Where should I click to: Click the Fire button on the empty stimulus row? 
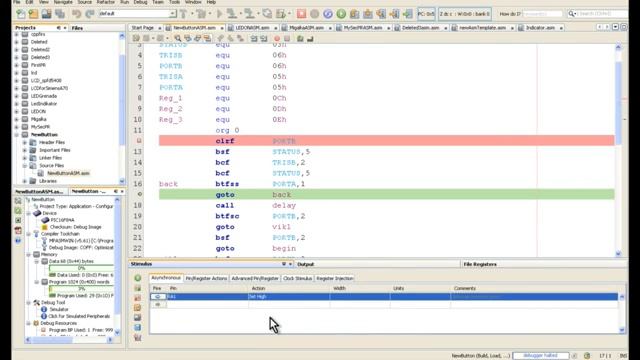[158, 304]
